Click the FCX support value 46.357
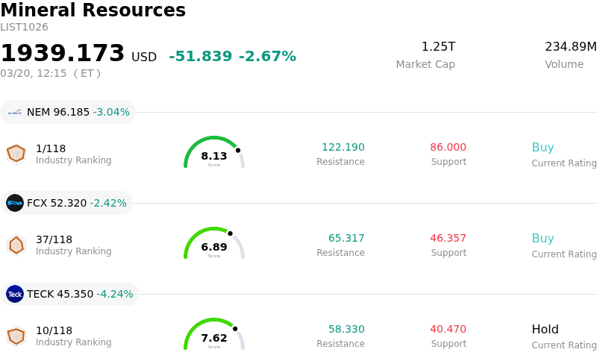 pos(448,239)
